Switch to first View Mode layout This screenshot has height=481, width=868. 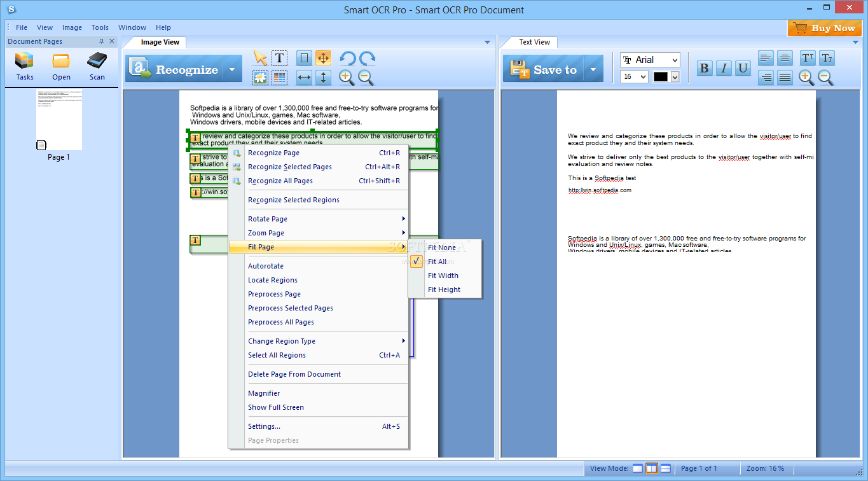point(638,468)
